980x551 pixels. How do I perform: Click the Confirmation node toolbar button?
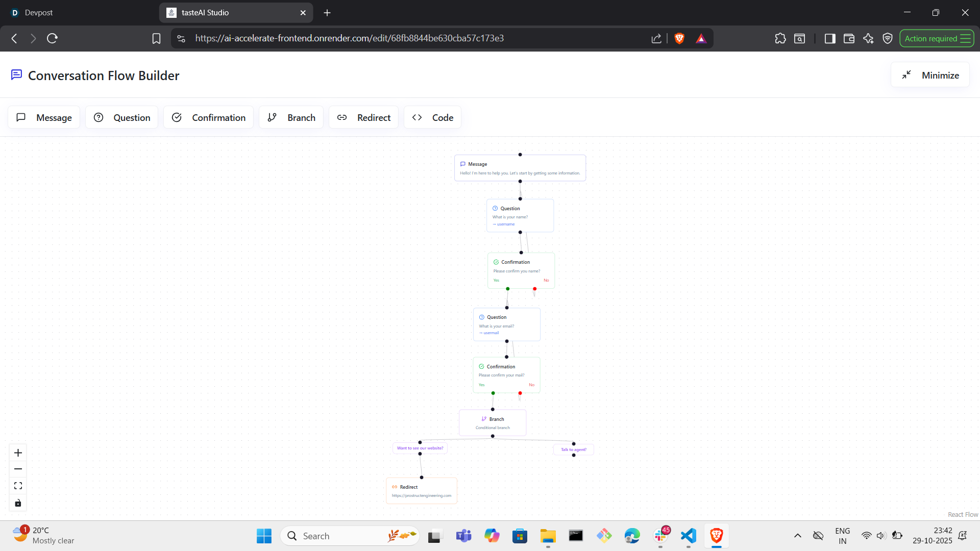coord(208,117)
